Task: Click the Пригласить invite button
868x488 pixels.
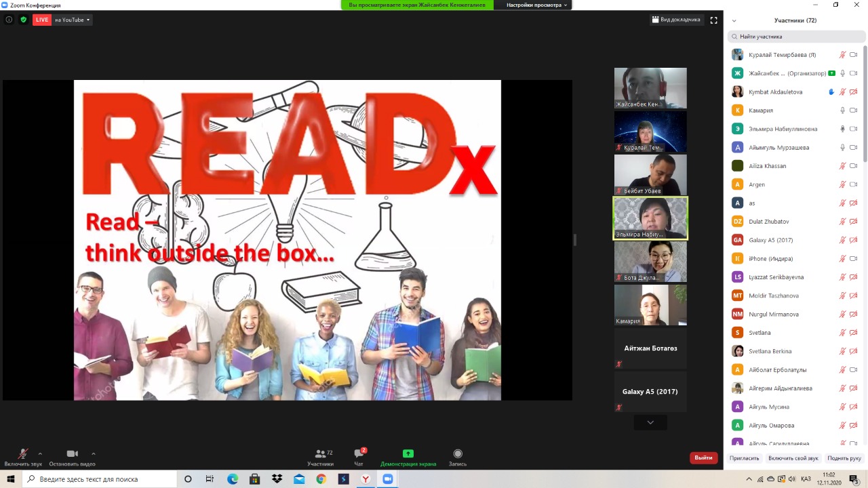Action: pos(745,458)
